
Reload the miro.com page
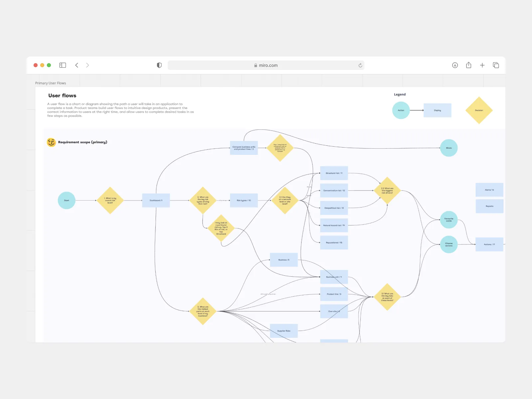pyautogui.click(x=360, y=66)
